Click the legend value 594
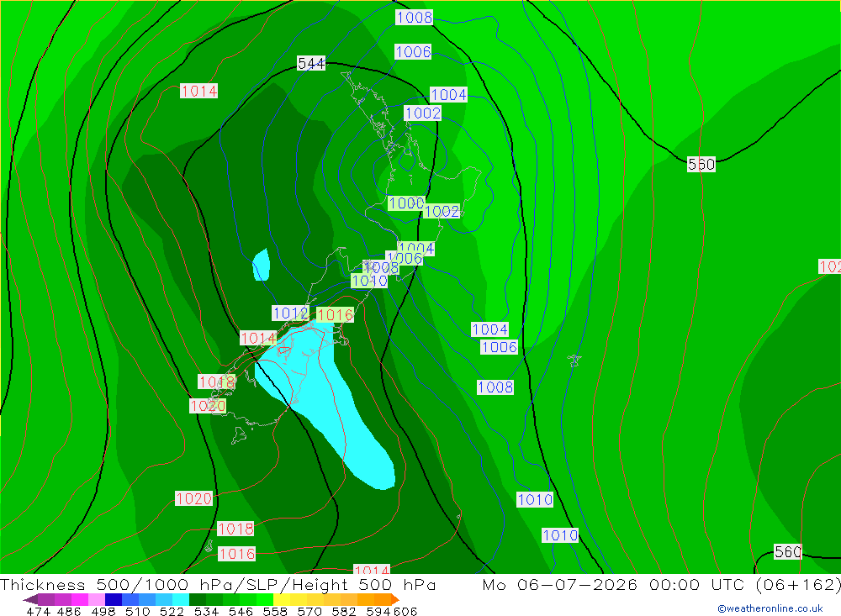The height and width of the screenshot is (616, 841). 378,611
